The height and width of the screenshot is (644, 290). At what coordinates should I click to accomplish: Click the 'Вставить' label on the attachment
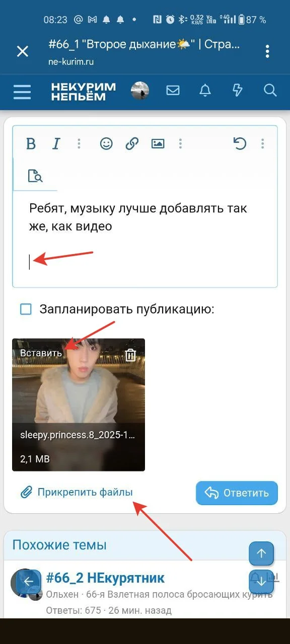pos(41,353)
